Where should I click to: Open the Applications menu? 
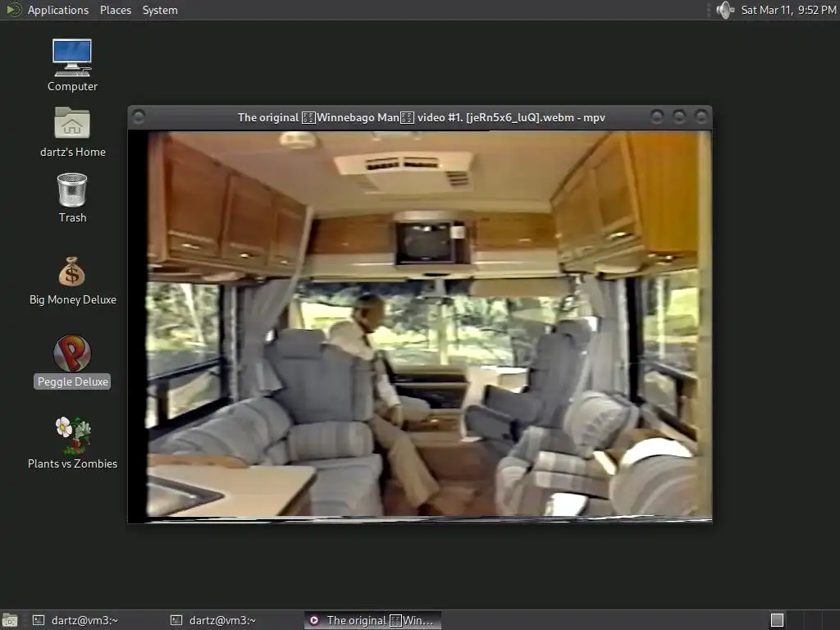point(58,10)
